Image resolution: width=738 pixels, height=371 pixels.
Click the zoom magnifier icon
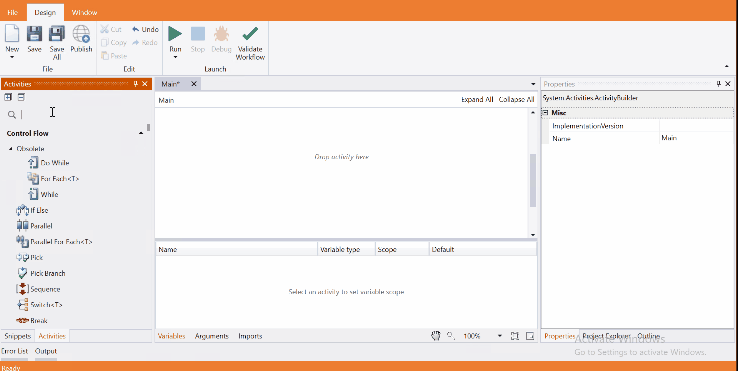click(451, 336)
